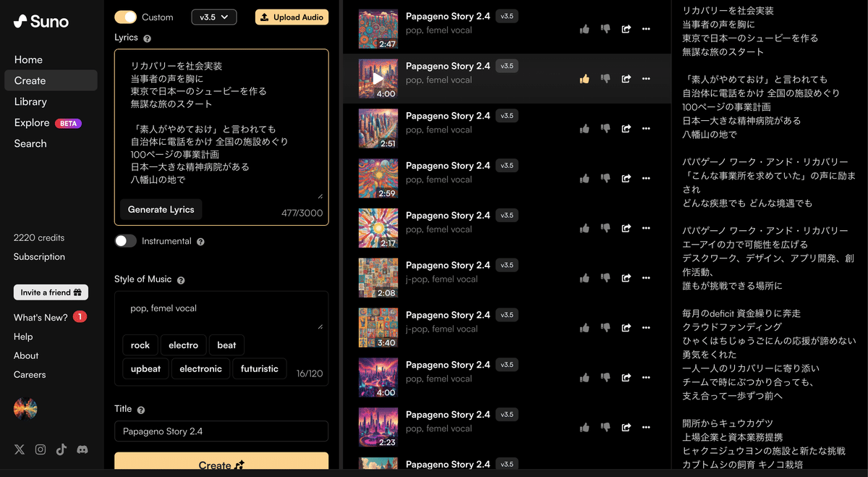Click the Title input field
The width and height of the screenshot is (868, 477).
[221, 431]
